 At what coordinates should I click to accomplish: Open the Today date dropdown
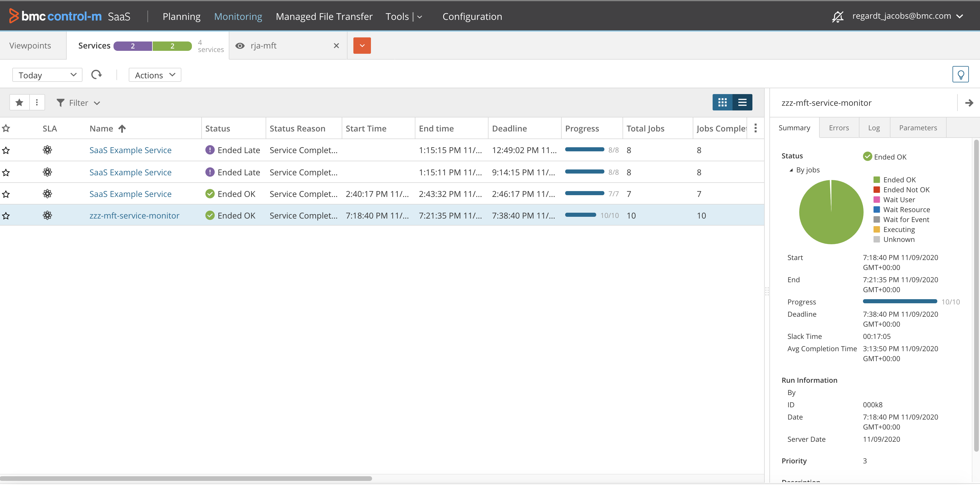47,75
